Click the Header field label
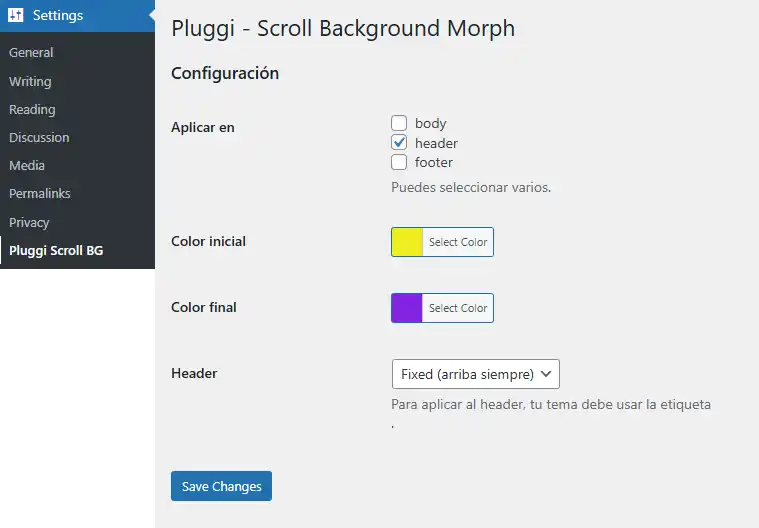Screen dimensions: 759x528 194,373
